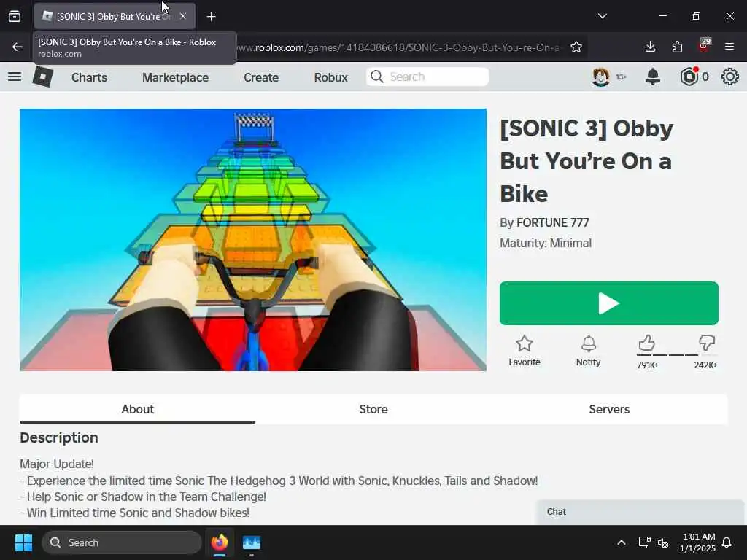Open Firefox View recent browsing icon

pyautogui.click(x=15, y=17)
